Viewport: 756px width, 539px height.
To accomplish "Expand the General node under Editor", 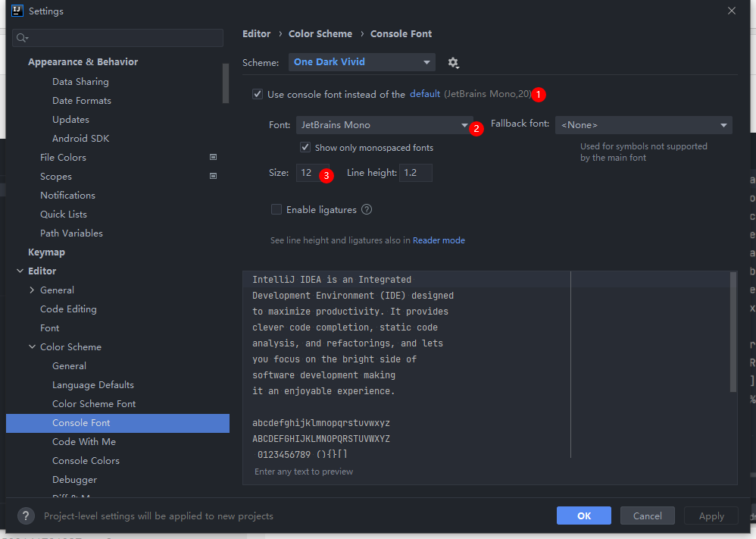I will click(32, 290).
